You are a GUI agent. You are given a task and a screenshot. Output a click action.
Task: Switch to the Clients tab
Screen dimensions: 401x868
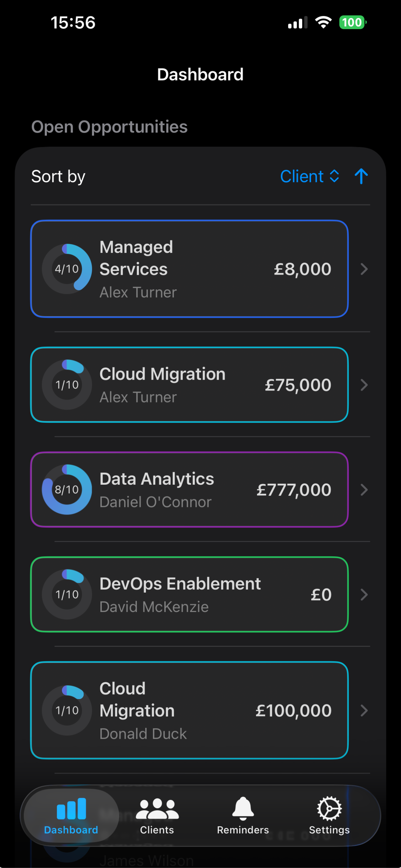click(x=157, y=815)
